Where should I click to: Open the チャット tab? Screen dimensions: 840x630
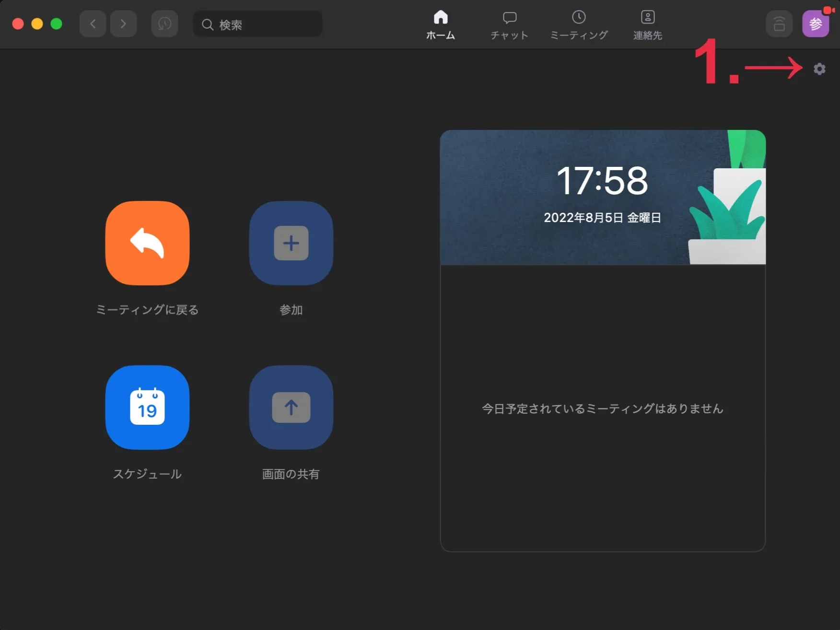coord(509,25)
